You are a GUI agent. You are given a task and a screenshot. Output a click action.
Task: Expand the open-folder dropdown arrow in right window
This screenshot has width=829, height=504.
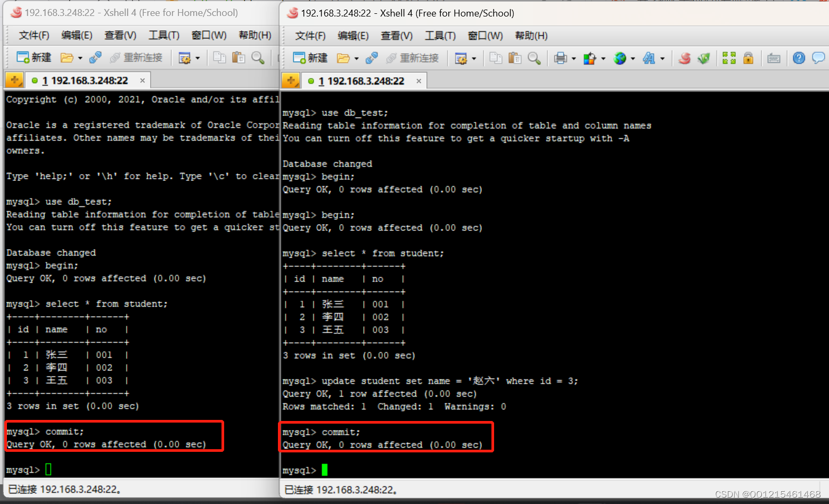356,59
